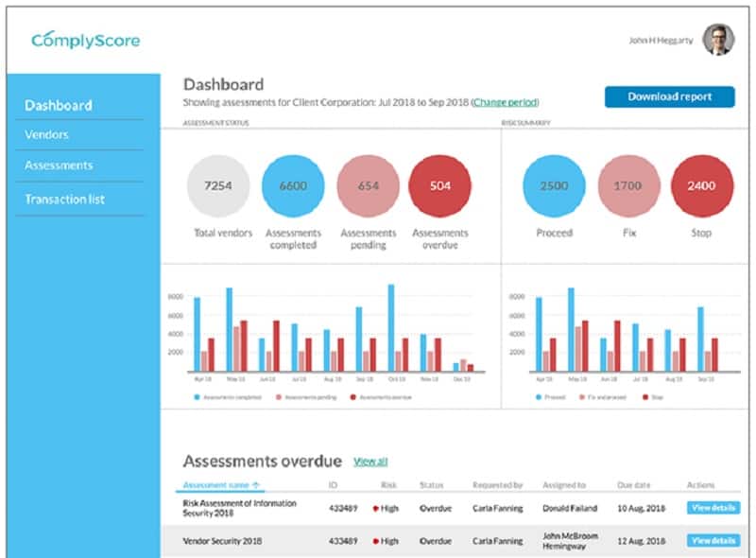
Task: Click the Assessments overdue 504 circle
Action: [x=439, y=185]
